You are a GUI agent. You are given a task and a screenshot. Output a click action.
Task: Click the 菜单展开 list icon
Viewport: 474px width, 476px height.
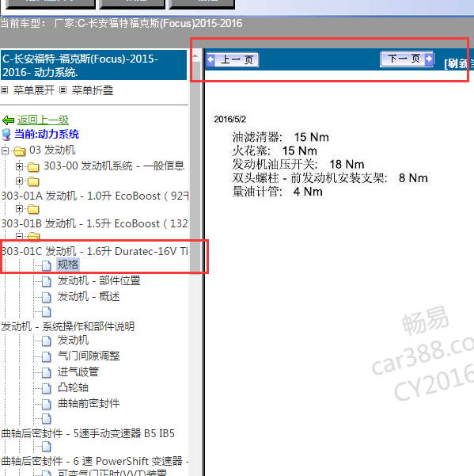coord(4,89)
